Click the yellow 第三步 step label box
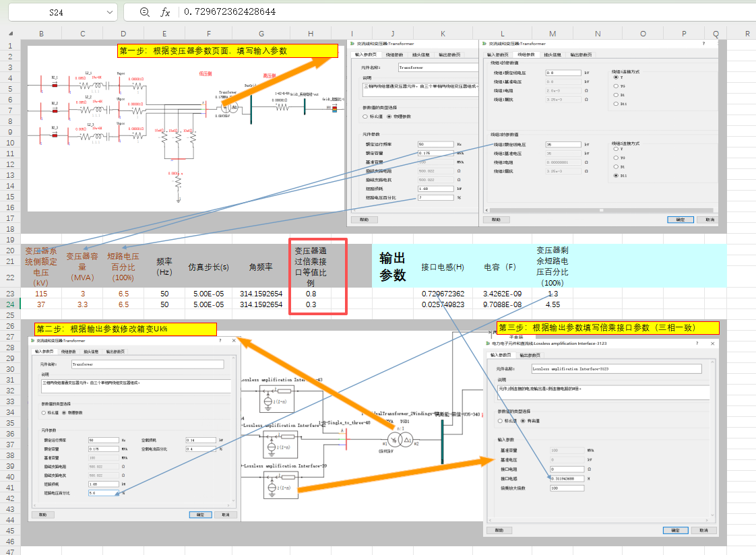756x555 pixels. (608, 327)
